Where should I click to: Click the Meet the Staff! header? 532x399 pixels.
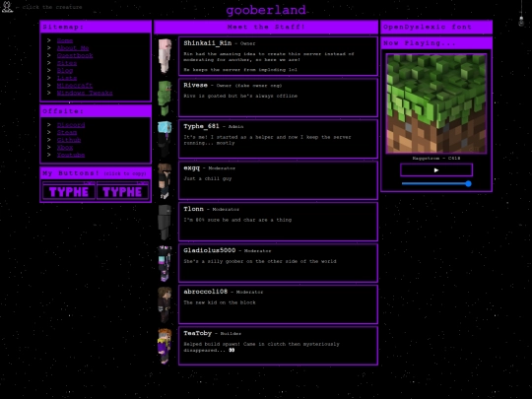(266, 27)
